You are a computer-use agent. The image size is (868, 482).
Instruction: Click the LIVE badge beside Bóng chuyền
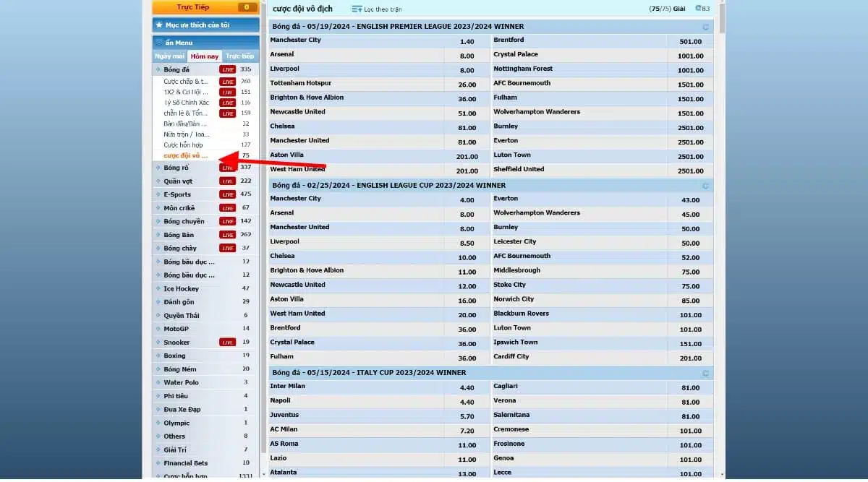pos(227,221)
